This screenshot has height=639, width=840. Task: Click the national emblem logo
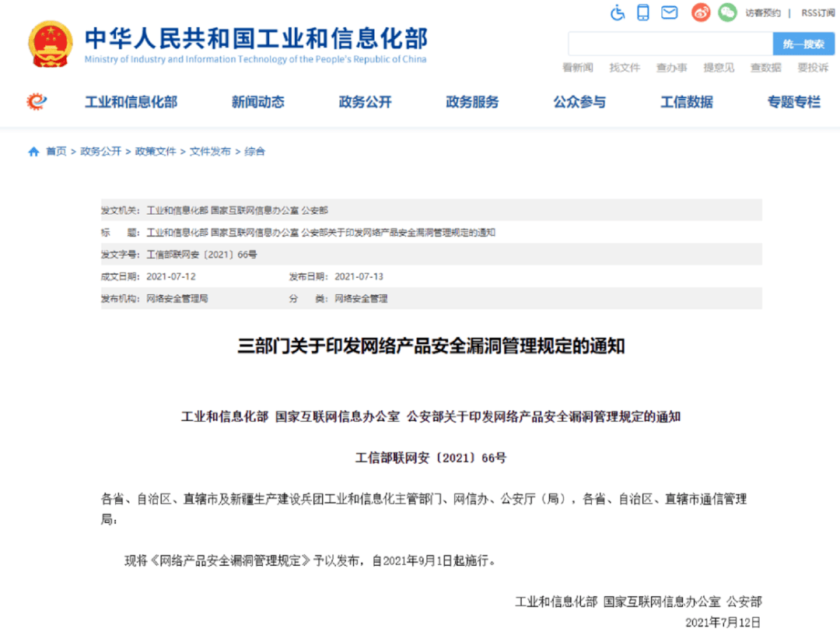pos(51,44)
